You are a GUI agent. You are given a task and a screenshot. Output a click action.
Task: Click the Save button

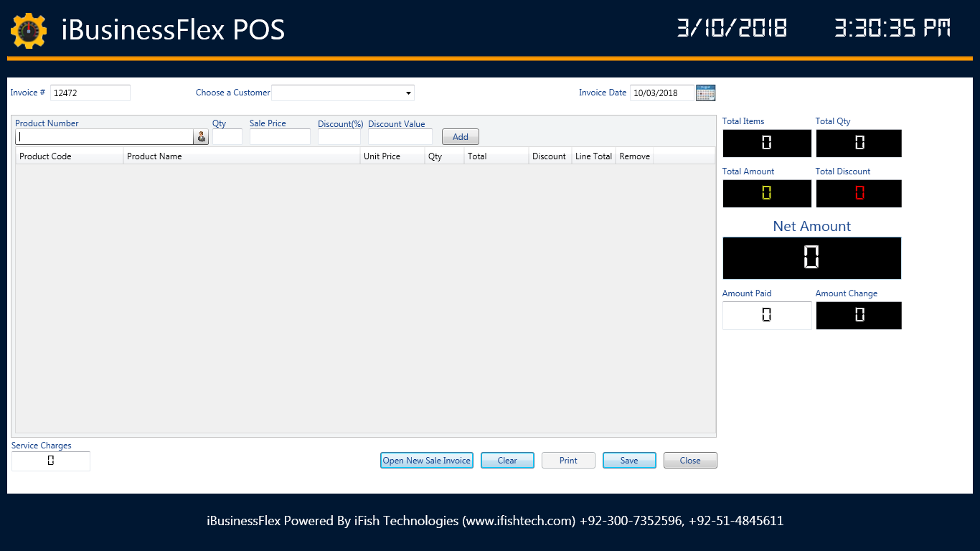629,461
